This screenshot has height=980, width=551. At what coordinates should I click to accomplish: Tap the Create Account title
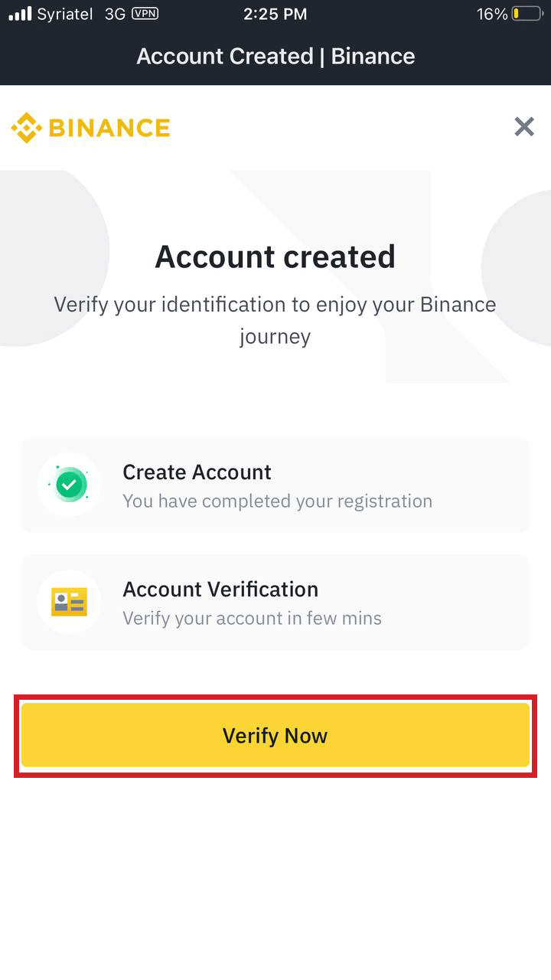[197, 472]
